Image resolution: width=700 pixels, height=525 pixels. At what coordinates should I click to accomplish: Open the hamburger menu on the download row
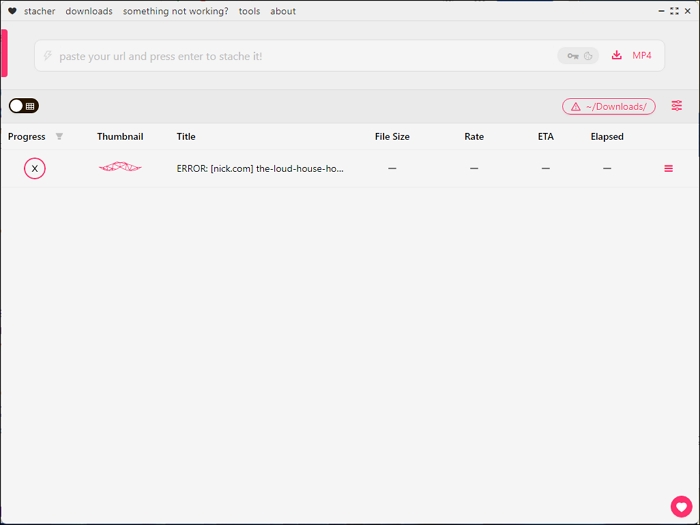tap(668, 169)
